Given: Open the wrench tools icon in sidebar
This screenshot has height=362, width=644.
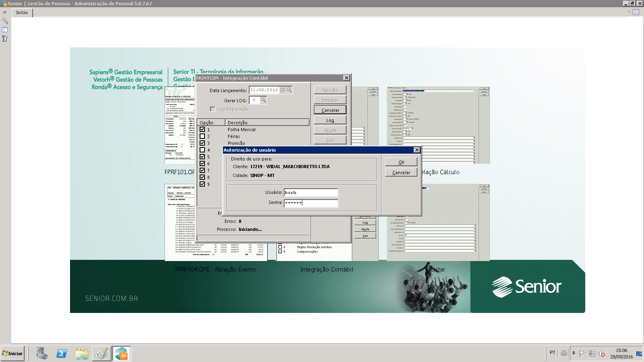Looking at the screenshot, I should (x=5, y=21).
